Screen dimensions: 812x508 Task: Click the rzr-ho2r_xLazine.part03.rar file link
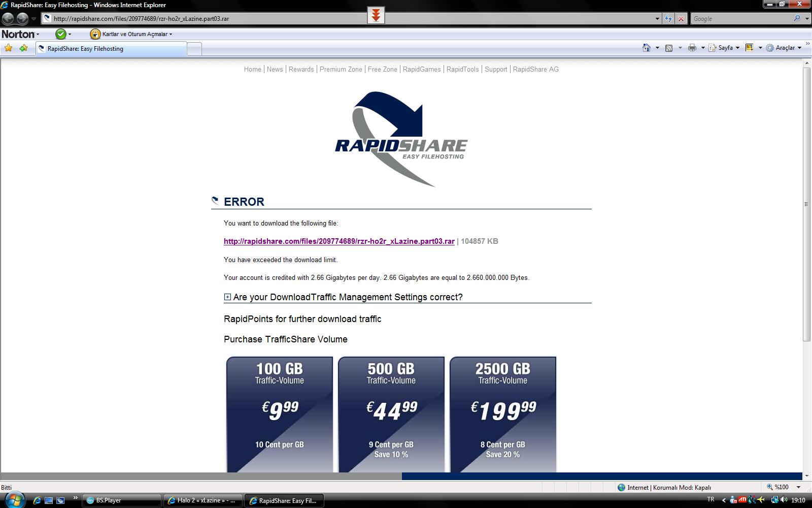pos(339,241)
